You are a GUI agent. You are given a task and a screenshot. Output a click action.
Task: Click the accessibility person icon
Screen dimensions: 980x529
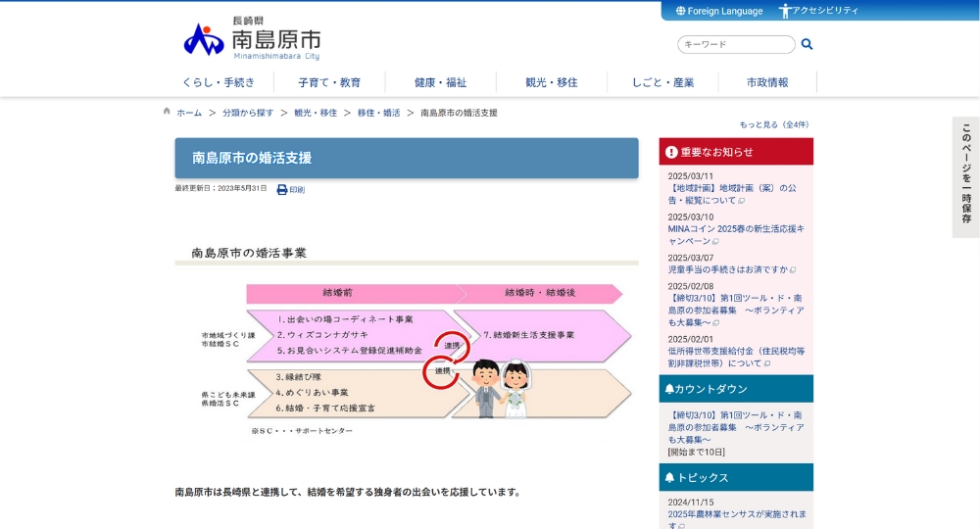[x=785, y=11]
